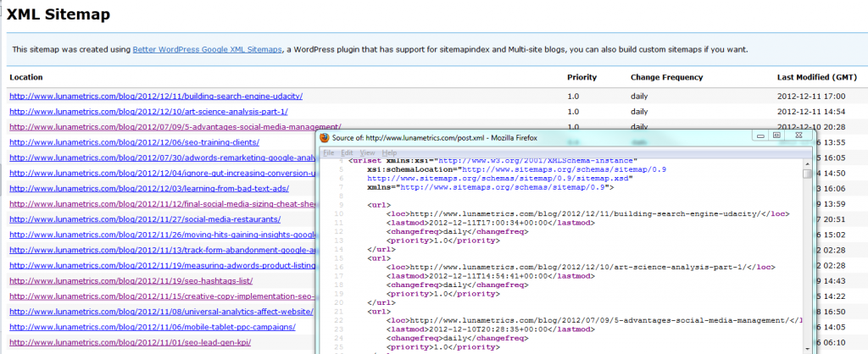Click priority 1.0 of the udacity row

click(572, 97)
